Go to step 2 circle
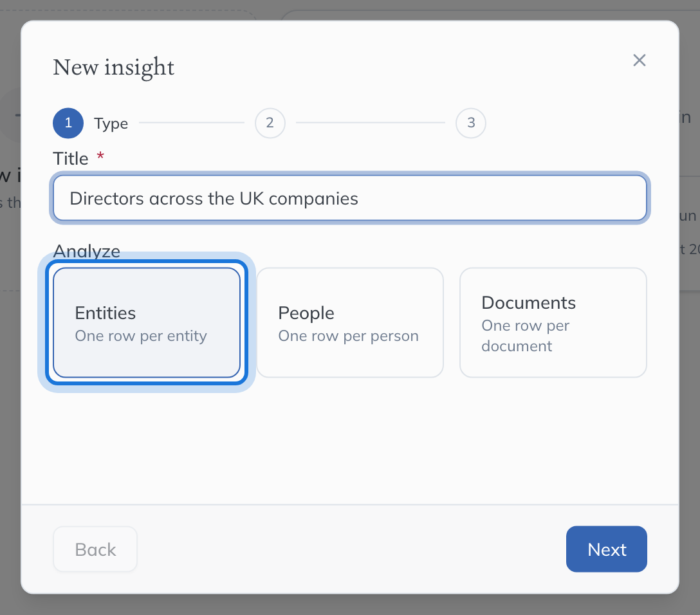 (x=270, y=123)
